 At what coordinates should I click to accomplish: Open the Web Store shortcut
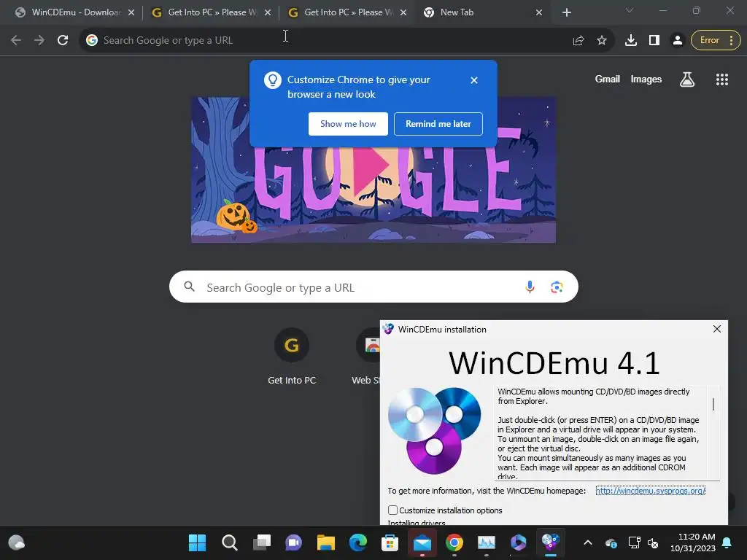(368, 356)
